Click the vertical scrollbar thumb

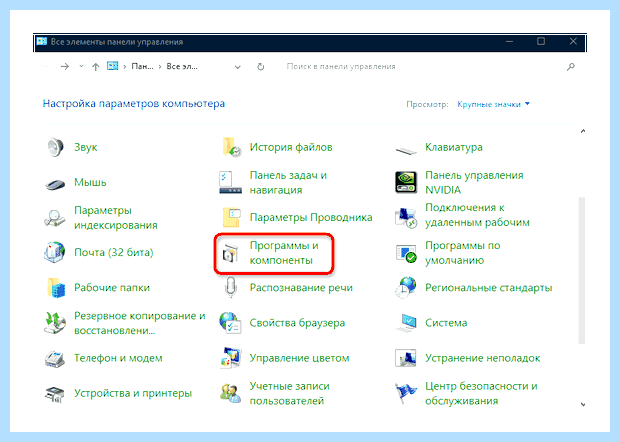point(582,271)
